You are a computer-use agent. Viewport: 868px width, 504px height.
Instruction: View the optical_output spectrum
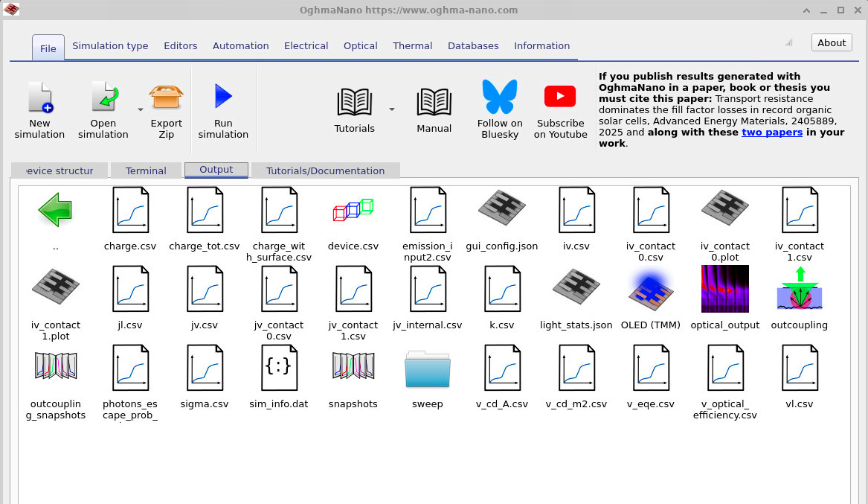(x=724, y=289)
